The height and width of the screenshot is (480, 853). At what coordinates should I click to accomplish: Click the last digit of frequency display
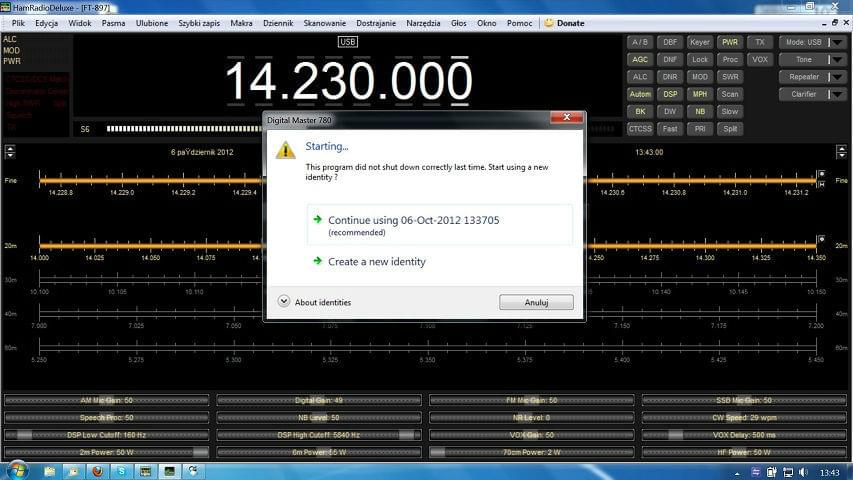[x=460, y=81]
